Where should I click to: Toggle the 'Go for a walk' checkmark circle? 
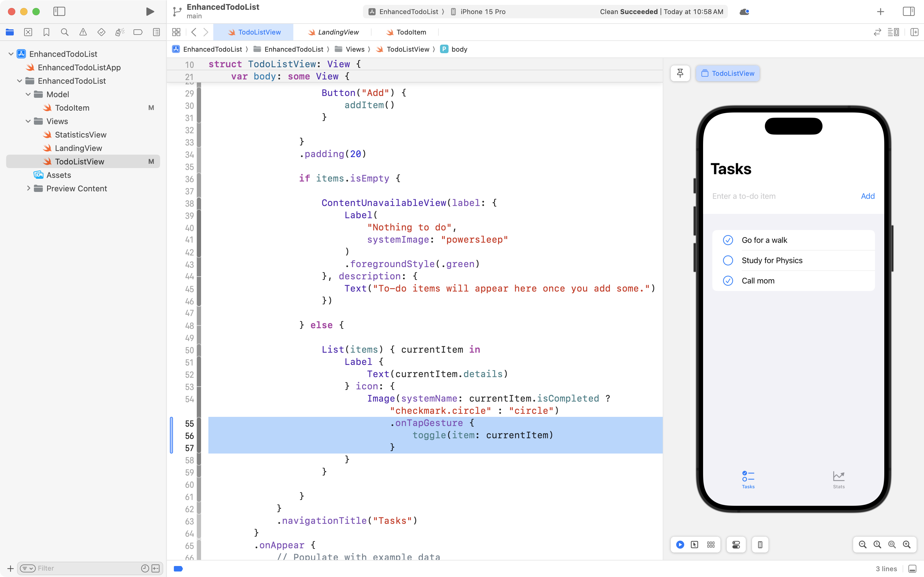[x=728, y=240]
